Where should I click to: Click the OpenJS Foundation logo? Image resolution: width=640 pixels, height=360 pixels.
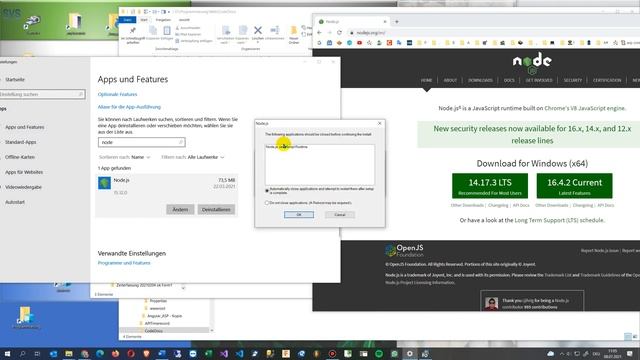coord(404,251)
